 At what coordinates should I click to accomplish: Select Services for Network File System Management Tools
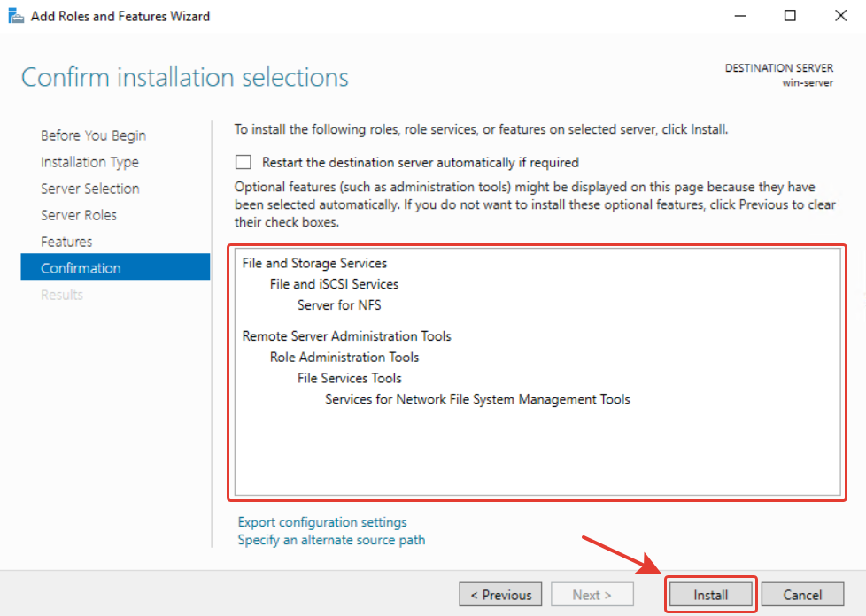point(477,399)
